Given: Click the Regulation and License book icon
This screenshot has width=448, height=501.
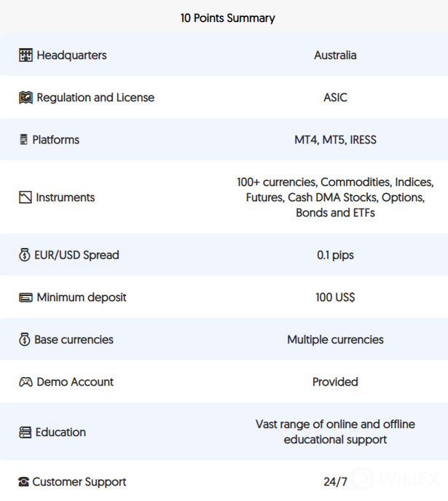Looking at the screenshot, I should pos(25,98).
